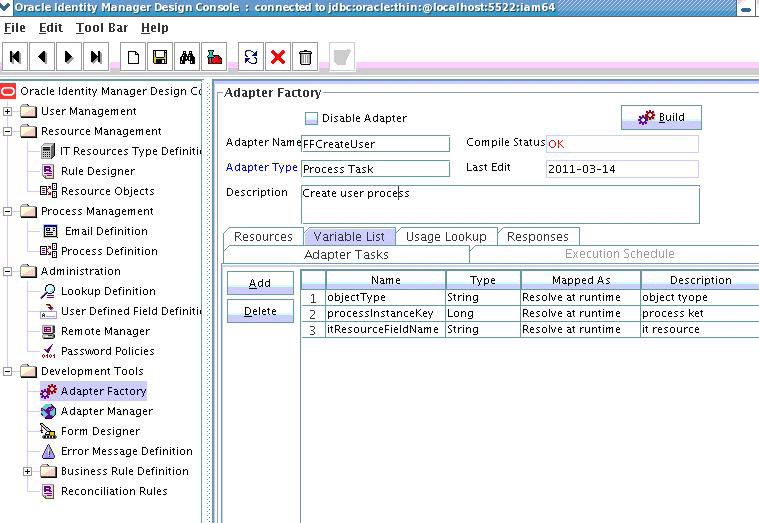759x523 pixels.
Task: Select the processInstanceKey variable cell
Action: tap(385, 313)
